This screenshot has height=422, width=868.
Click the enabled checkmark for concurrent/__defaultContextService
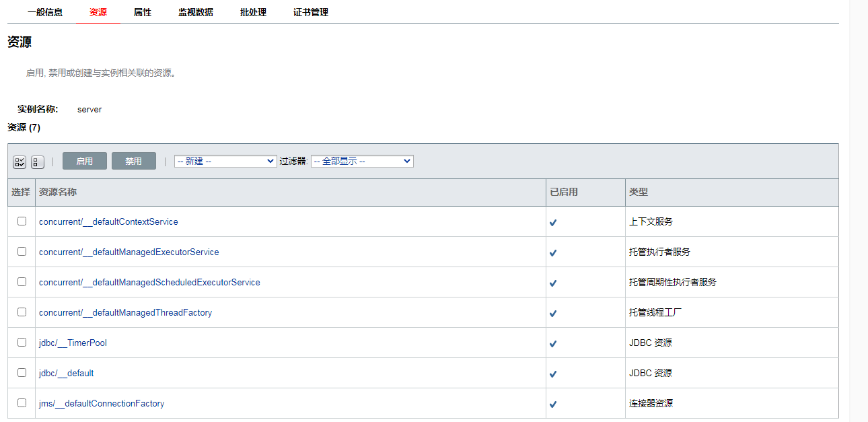(x=553, y=222)
